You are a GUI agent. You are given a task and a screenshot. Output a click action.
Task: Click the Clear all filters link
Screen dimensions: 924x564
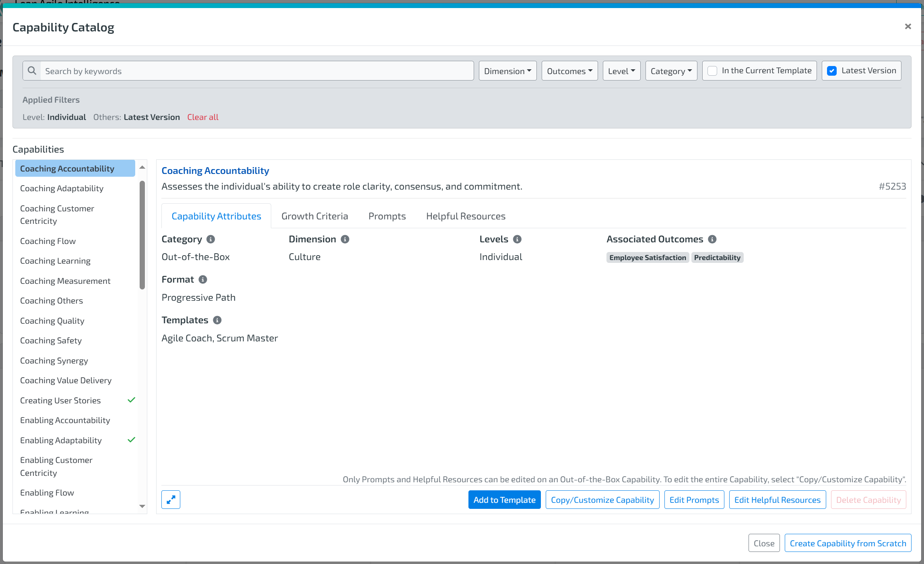(x=202, y=117)
